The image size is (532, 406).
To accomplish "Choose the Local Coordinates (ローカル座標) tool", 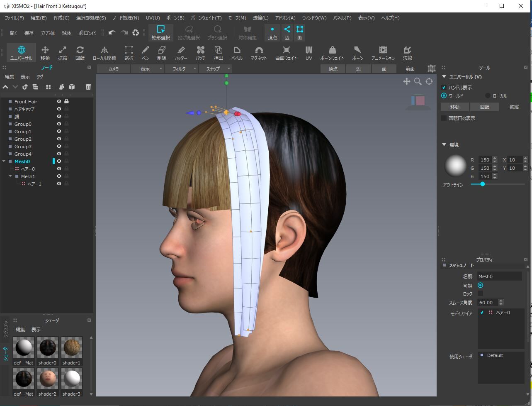I will click(104, 53).
